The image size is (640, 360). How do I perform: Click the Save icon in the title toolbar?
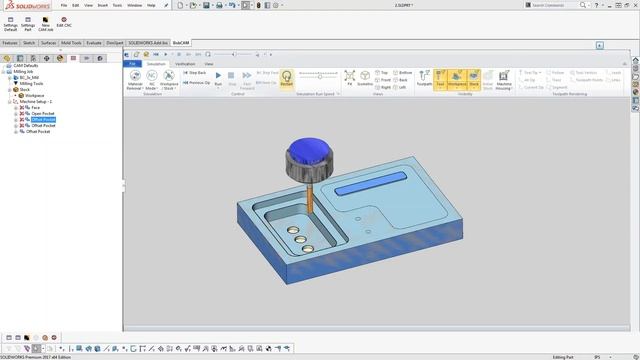(x=206, y=5)
